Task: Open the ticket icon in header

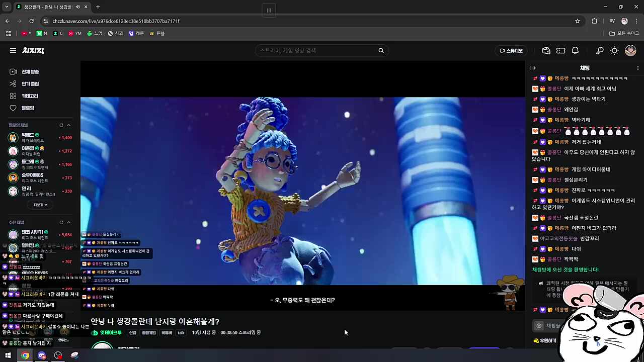Action: (x=560, y=50)
